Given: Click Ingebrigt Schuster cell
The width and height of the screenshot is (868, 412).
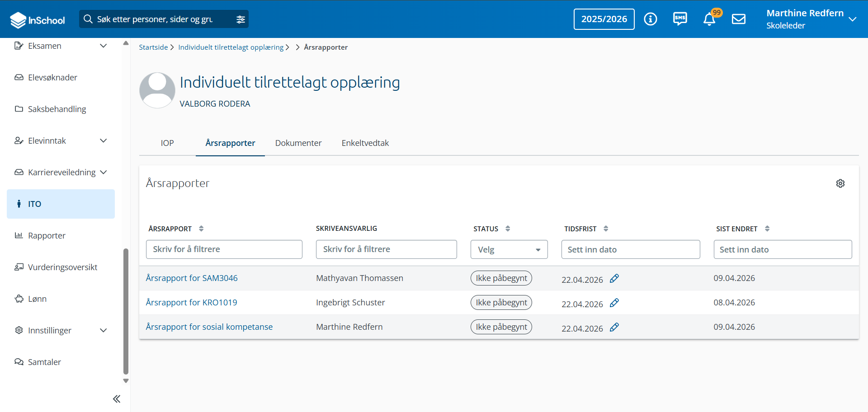Looking at the screenshot, I should tap(350, 303).
